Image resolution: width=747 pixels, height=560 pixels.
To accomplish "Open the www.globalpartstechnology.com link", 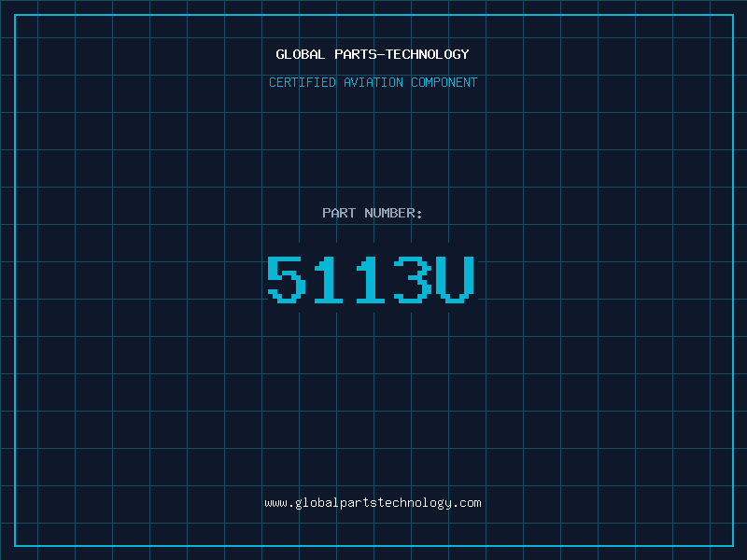I will coord(373,503).
